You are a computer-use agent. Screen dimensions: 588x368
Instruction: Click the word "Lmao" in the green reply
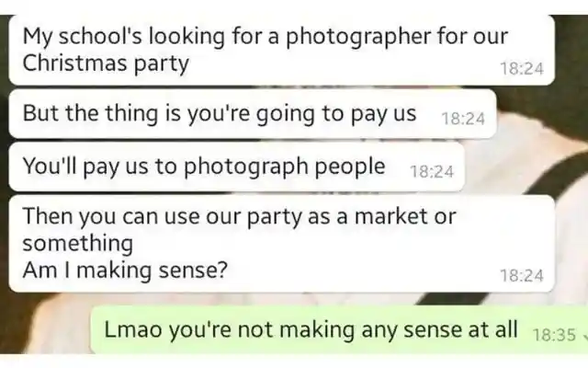coord(133,329)
